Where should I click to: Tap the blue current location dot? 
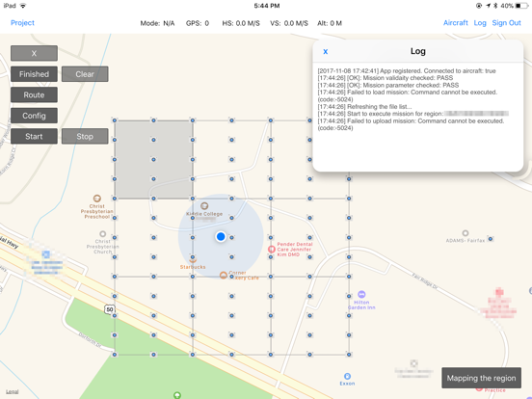(221, 236)
